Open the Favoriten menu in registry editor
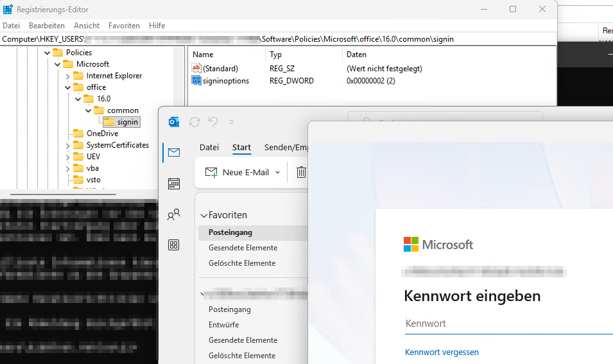Viewport: 613px width, 364px height. pos(124,26)
